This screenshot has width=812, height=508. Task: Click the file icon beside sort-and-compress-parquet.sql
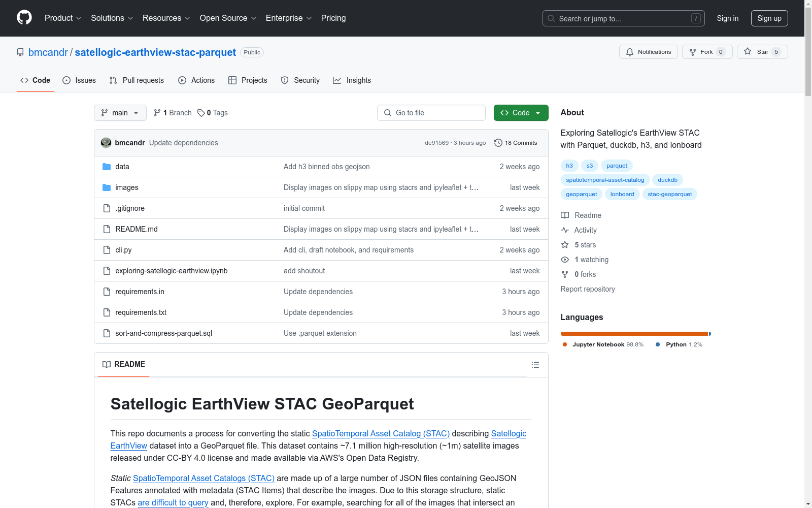(x=107, y=333)
